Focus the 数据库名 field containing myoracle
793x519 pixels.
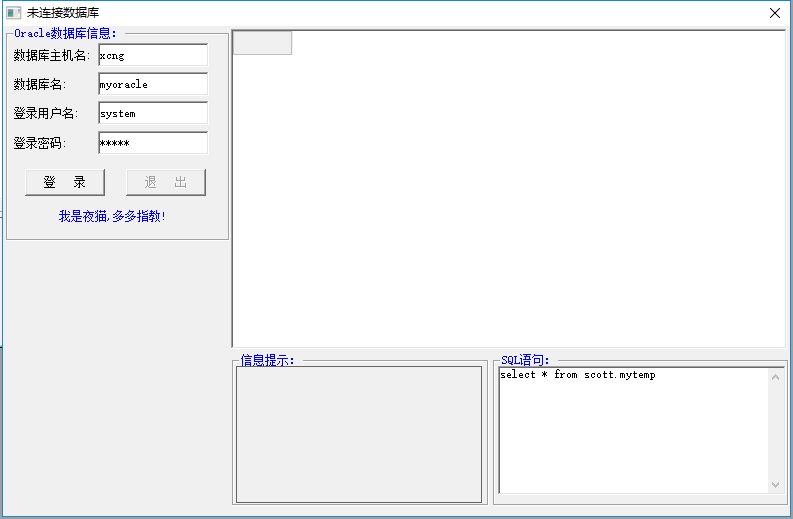click(x=153, y=84)
